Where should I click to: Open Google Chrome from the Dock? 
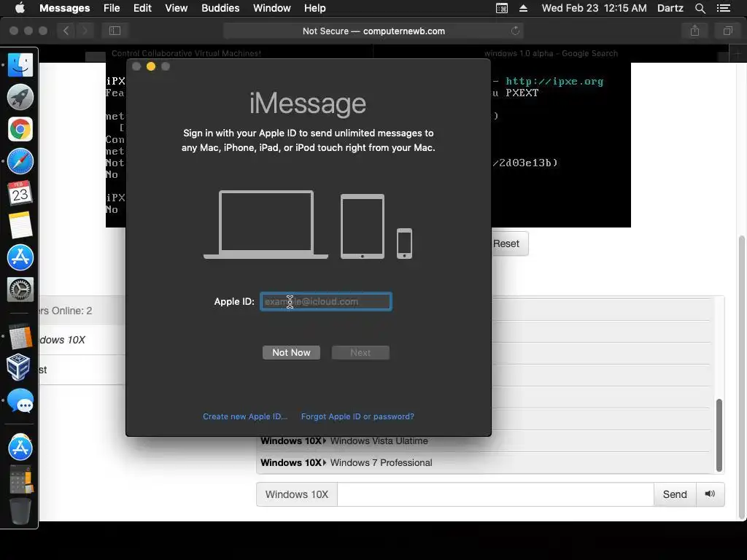tap(20, 129)
